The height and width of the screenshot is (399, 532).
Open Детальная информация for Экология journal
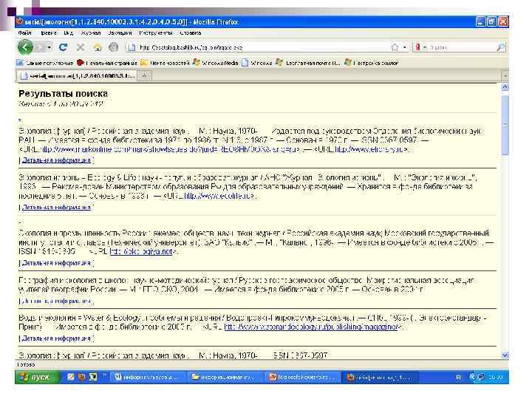(56, 160)
